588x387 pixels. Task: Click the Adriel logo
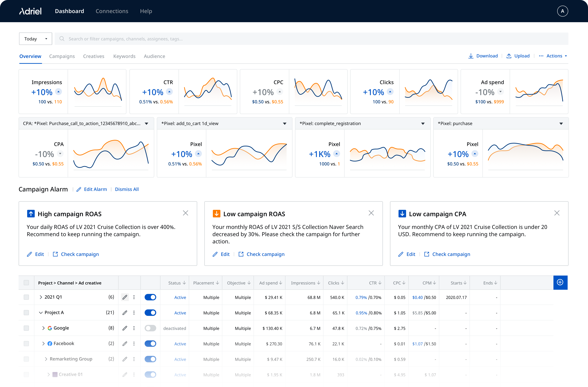point(30,11)
